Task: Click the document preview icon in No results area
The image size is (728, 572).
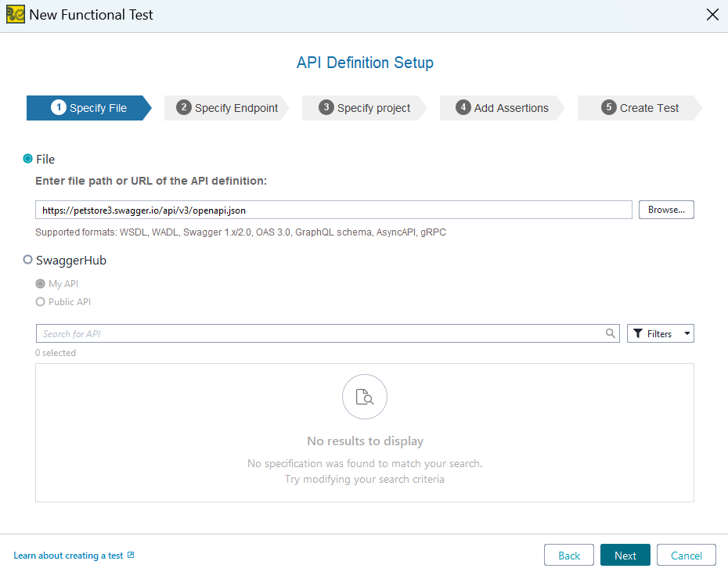Action: tap(364, 396)
